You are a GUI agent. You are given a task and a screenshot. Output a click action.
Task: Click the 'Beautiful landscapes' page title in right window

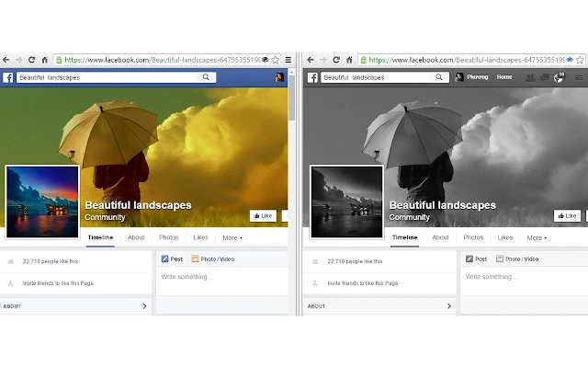coord(443,205)
